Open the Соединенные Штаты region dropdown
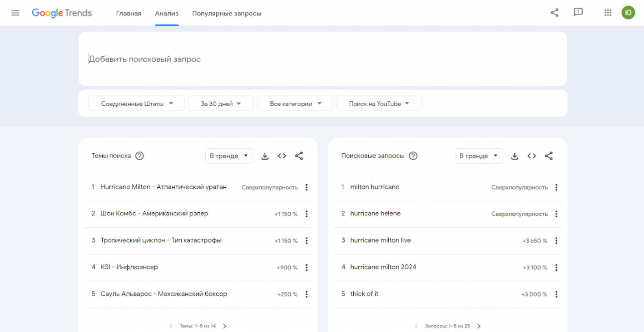 pos(136,103)
